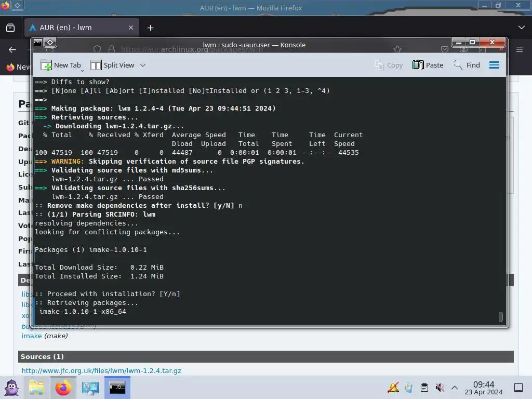
Task: Open the Firefox list all tabs chevron
Action: [x=522, y=28]
